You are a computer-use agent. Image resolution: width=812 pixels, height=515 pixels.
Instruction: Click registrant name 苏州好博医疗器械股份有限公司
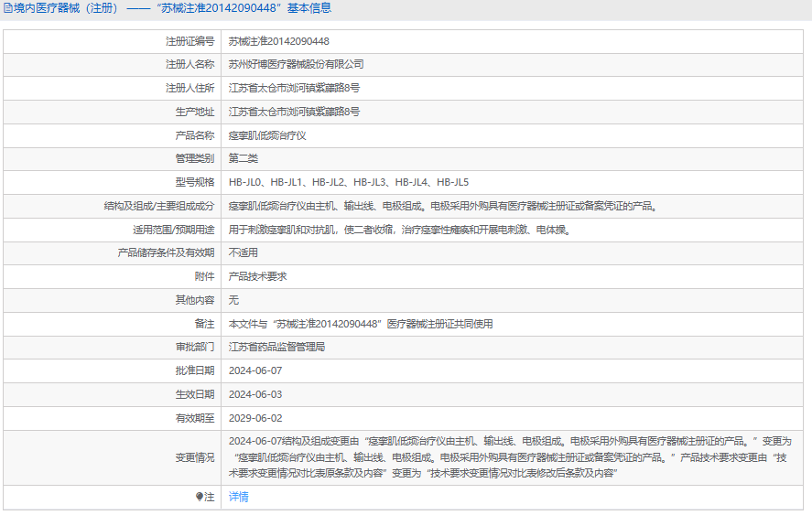tap(297, 65)
